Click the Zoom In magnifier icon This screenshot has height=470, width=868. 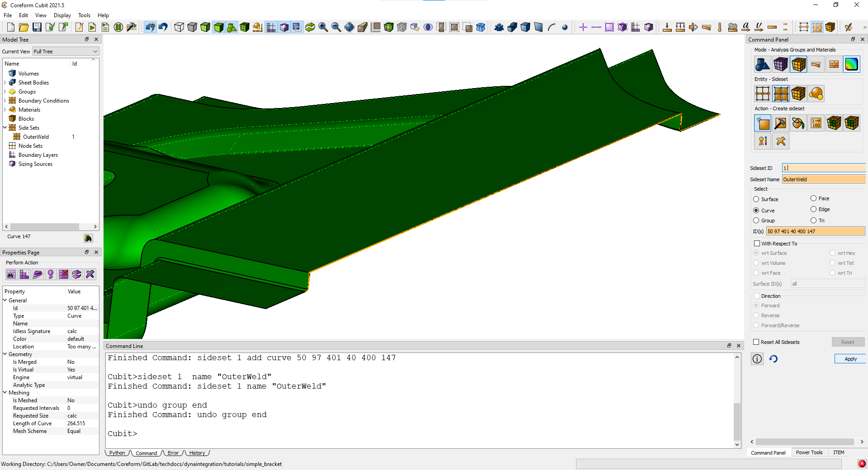(x=323, y=27)
